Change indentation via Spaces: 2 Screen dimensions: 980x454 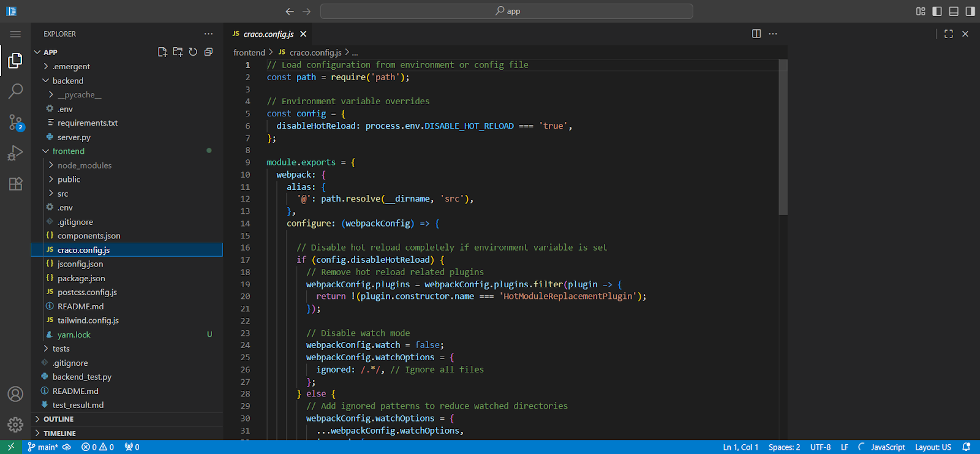tap(784, 447)
